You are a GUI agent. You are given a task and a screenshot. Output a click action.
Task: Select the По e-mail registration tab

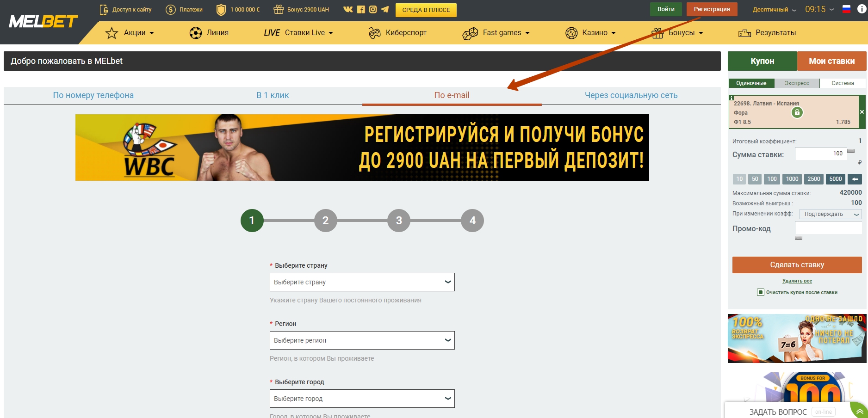(452, 95)
